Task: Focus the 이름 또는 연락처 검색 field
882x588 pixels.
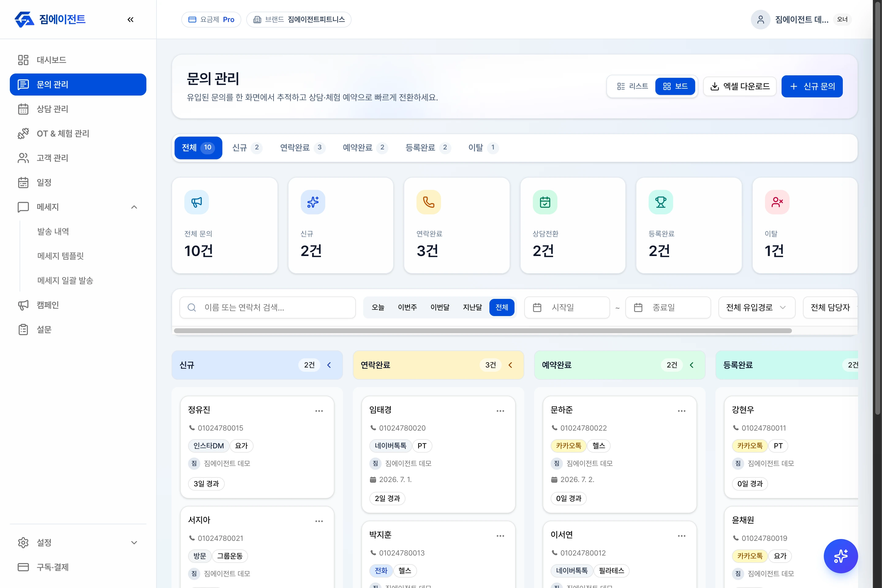Action: pyautogui.click(x=267, y=307)
